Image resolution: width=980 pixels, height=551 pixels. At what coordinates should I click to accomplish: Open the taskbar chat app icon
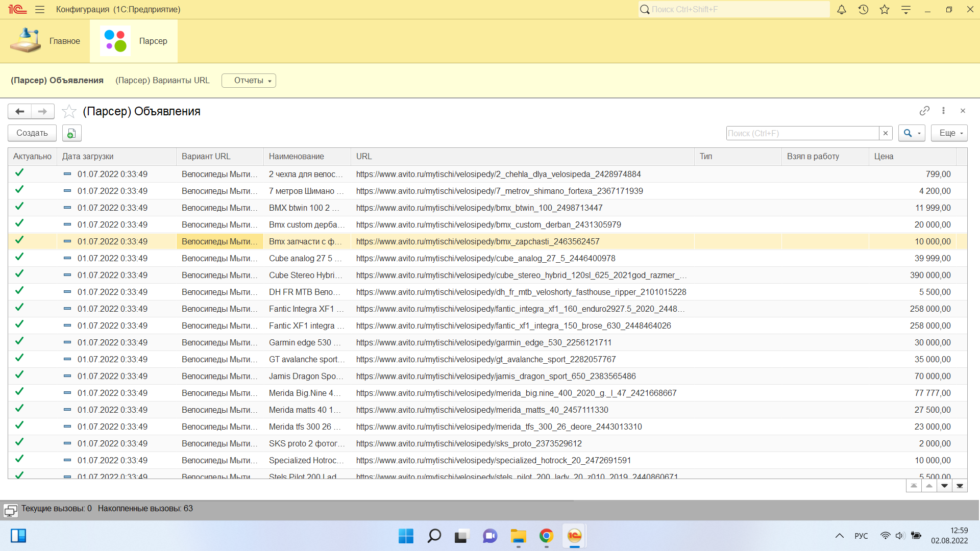point(490,536)
